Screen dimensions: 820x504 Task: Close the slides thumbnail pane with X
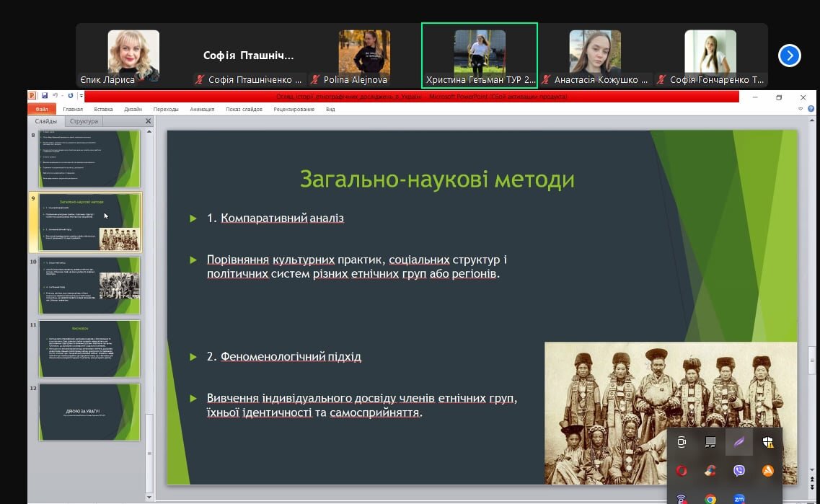click(149, 121)
